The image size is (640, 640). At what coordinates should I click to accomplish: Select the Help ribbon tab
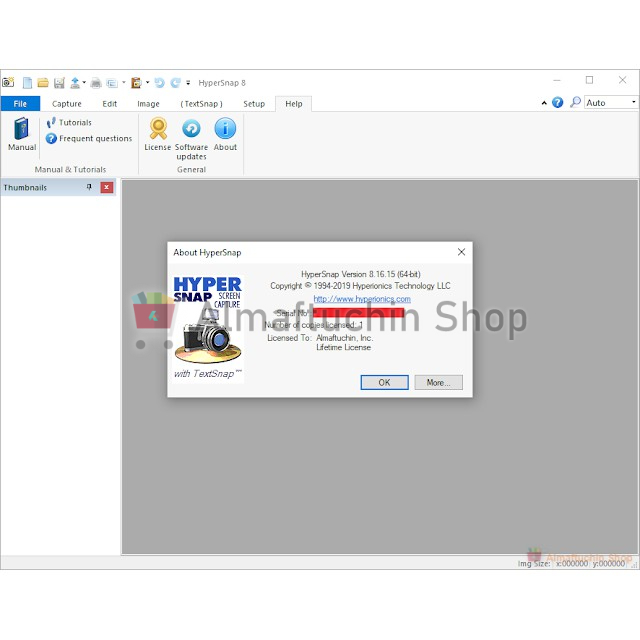click(x=293, y=104)
